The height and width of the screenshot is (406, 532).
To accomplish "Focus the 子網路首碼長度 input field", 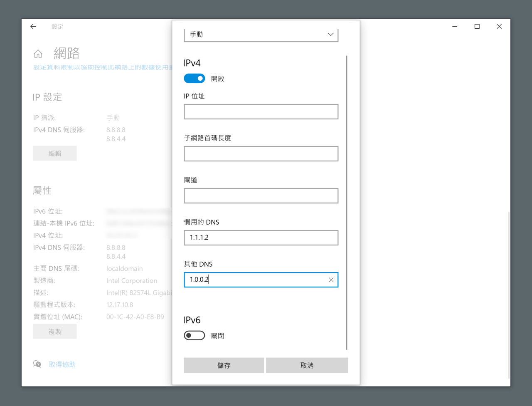I will 261,153.
